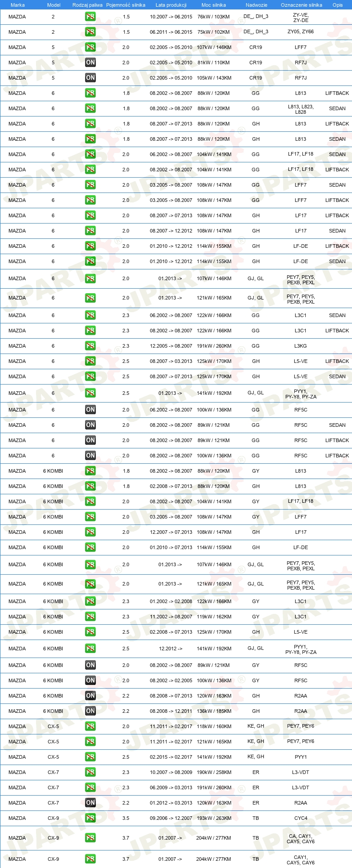Click the date range 02.2015 -> 02.2017
Screen dimensions: 352x868
point(171,757)
